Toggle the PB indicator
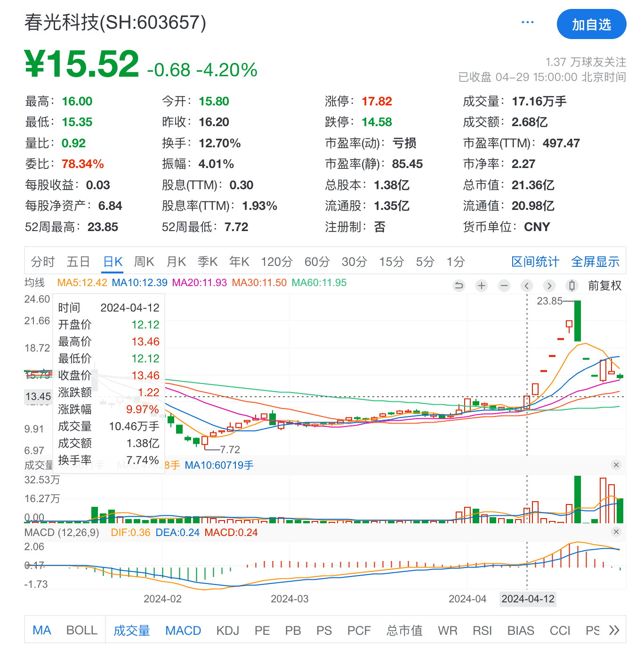The height and width of the screenshot is (656, 644). [x=293, y=631]
